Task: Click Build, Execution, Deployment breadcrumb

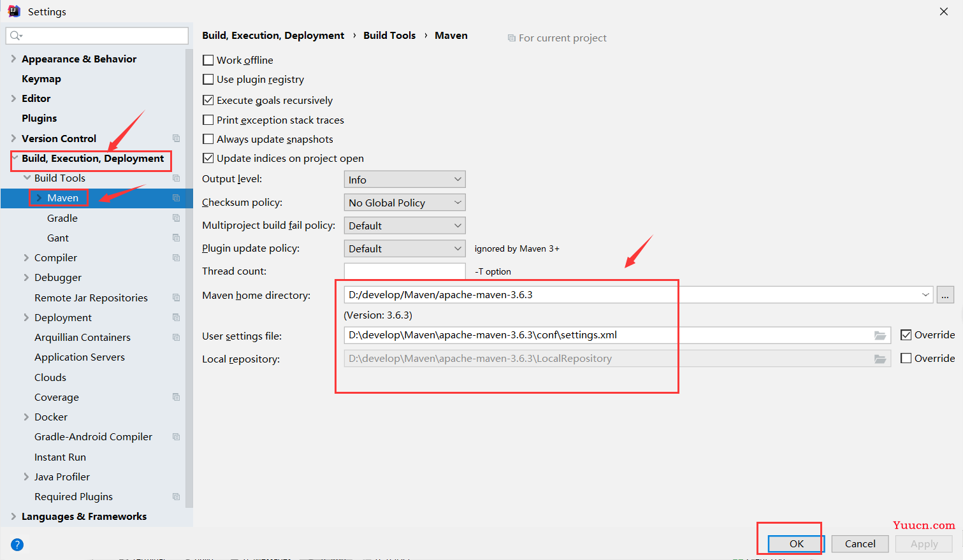Action: click(x=273, y=36)
